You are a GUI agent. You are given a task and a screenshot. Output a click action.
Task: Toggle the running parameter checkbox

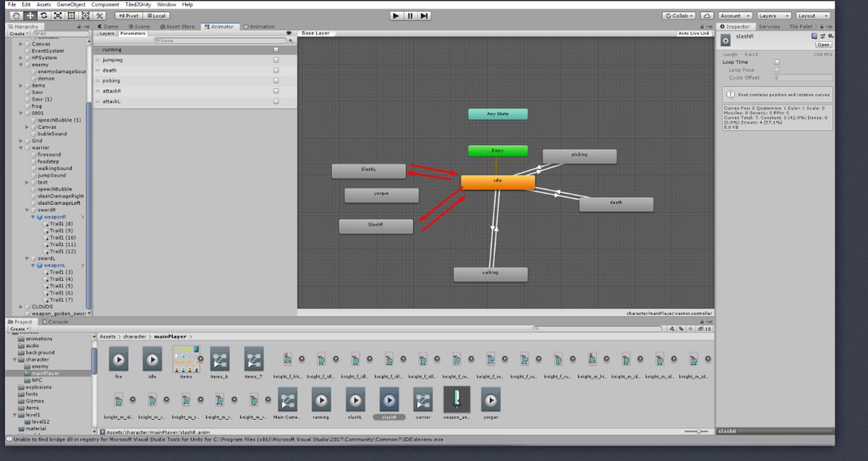[276, 49]
